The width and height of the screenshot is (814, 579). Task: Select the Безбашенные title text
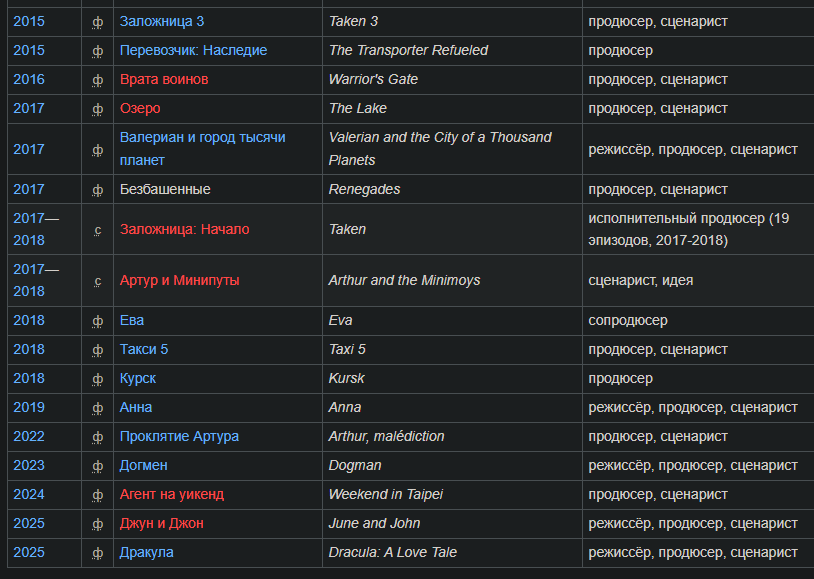coord(165,190)
